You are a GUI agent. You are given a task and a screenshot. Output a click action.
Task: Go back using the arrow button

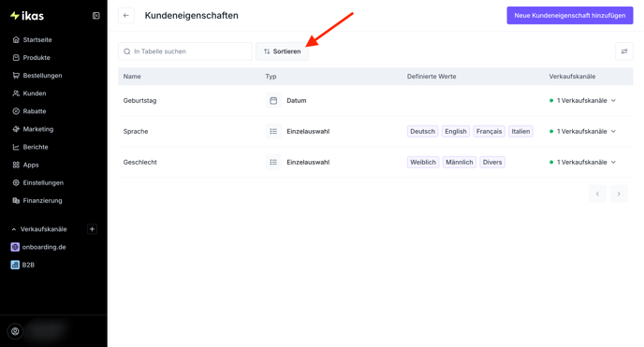point(126,16)
